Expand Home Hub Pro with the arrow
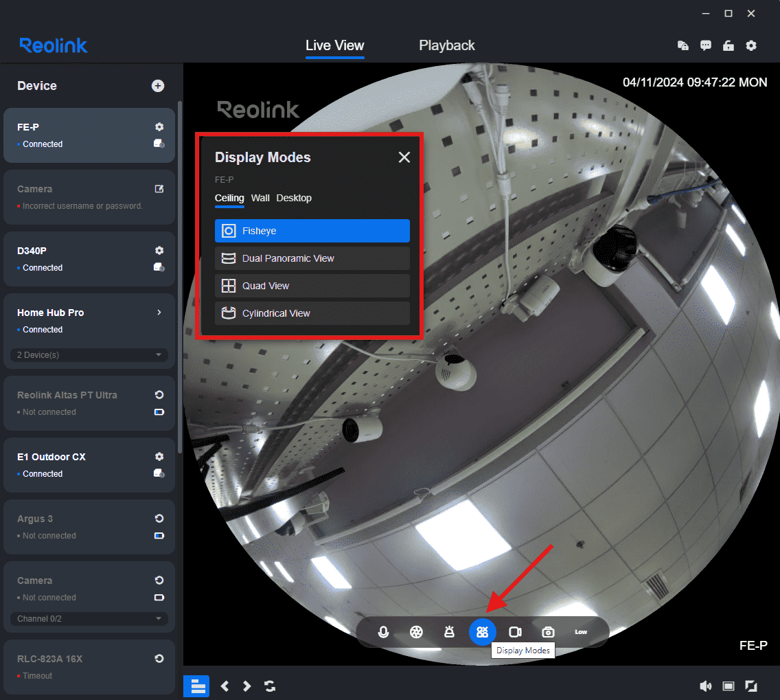780x700 pixels. (159, 313)
